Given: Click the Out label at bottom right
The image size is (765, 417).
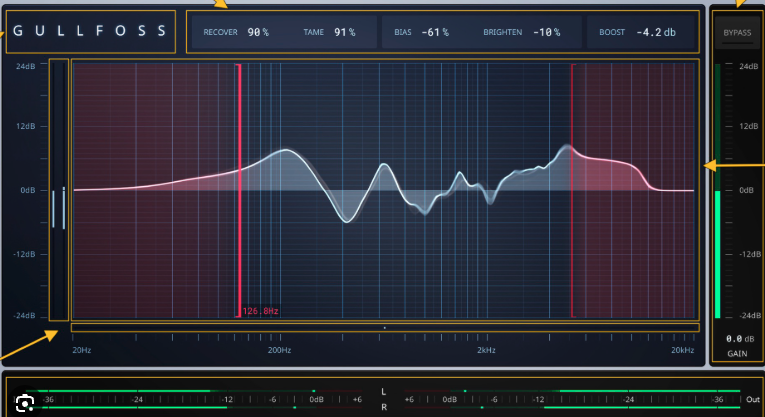Looking at the screenshot, I should pos(751,398).
